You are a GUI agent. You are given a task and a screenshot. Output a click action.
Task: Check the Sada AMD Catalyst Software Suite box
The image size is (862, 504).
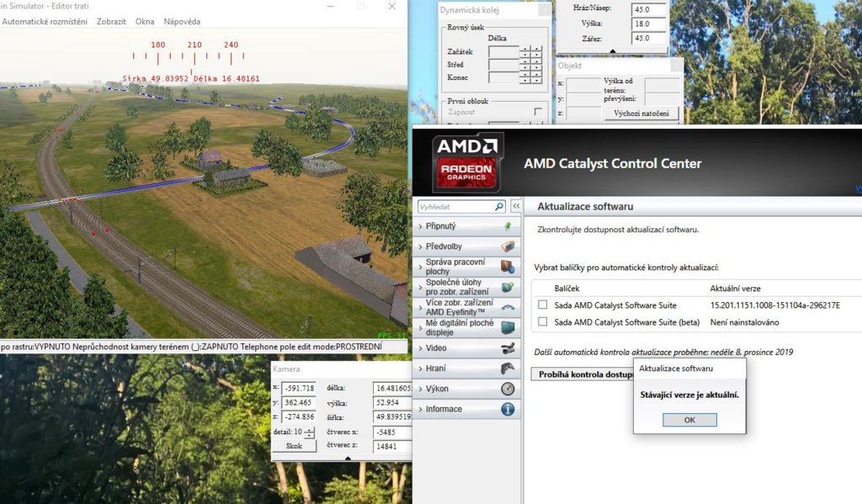[543, 305]
